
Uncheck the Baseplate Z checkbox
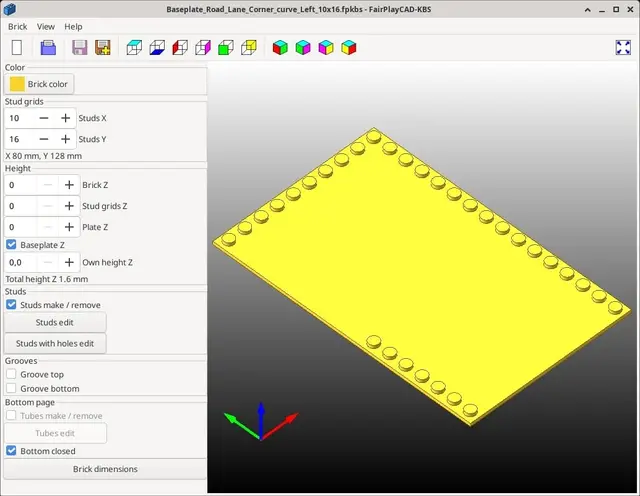pyautogui.click(x=11, y=245)
